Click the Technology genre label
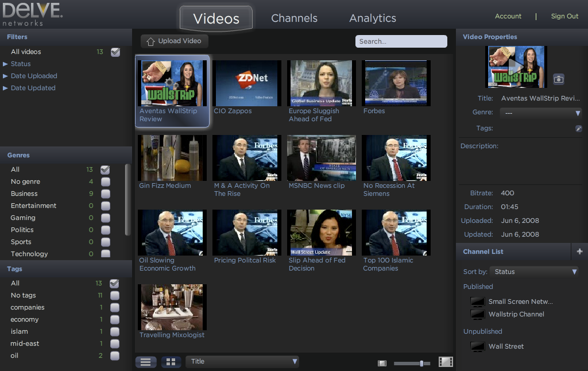 point(29,254)
